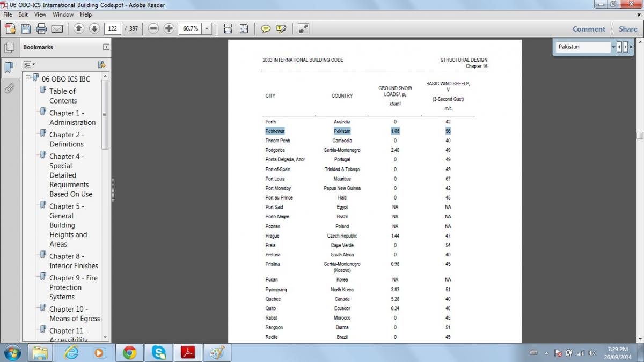The image size is (644, 362).
Task: Click the expand current bookmark icon
Action: 101,64
